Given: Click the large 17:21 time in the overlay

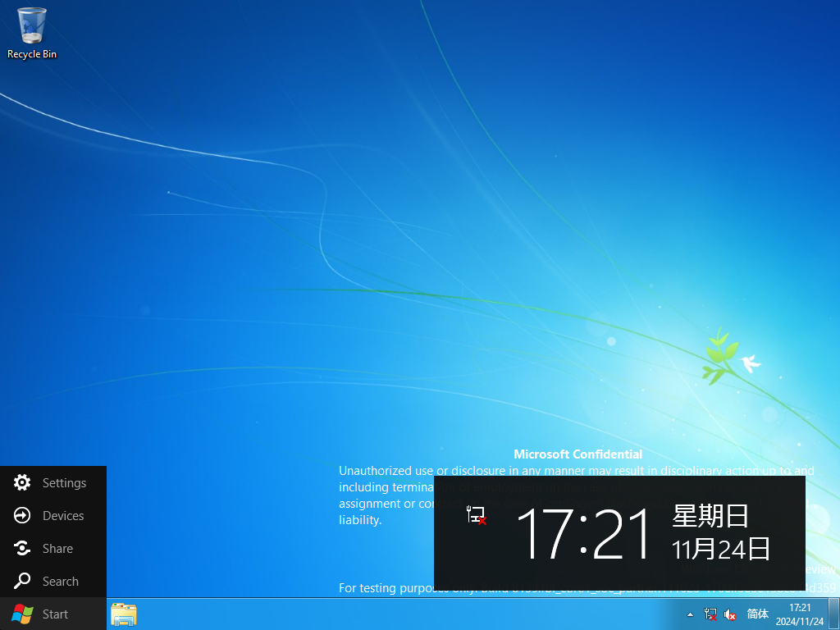Looking at the screenshot, I should click(x=583, y=533).
